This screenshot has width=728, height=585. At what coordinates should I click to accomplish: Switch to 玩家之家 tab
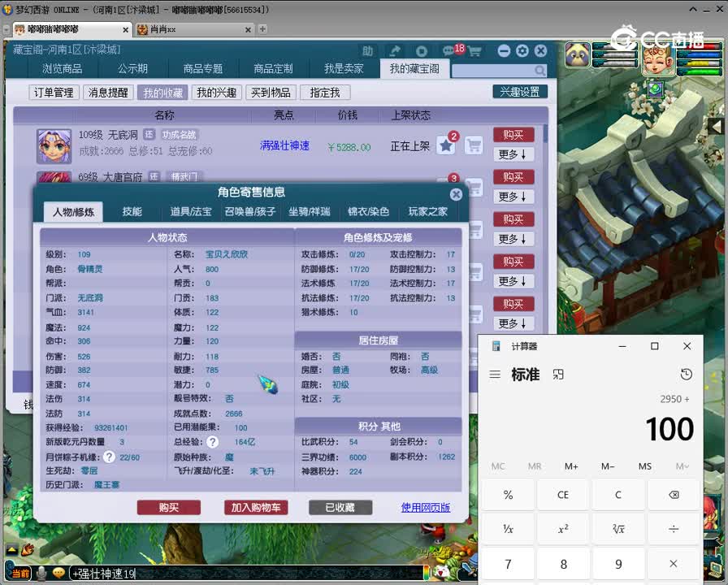tap(427, 212)
